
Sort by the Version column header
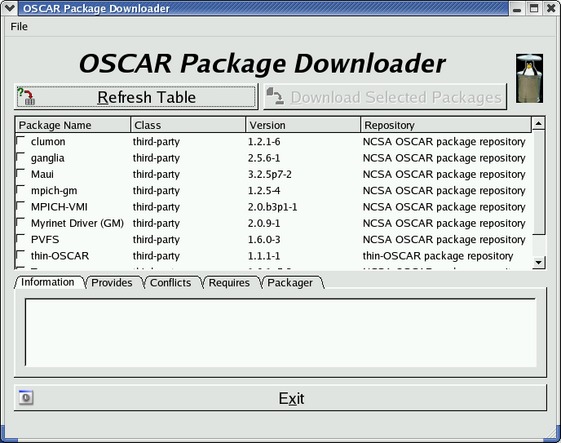(303, 125)
